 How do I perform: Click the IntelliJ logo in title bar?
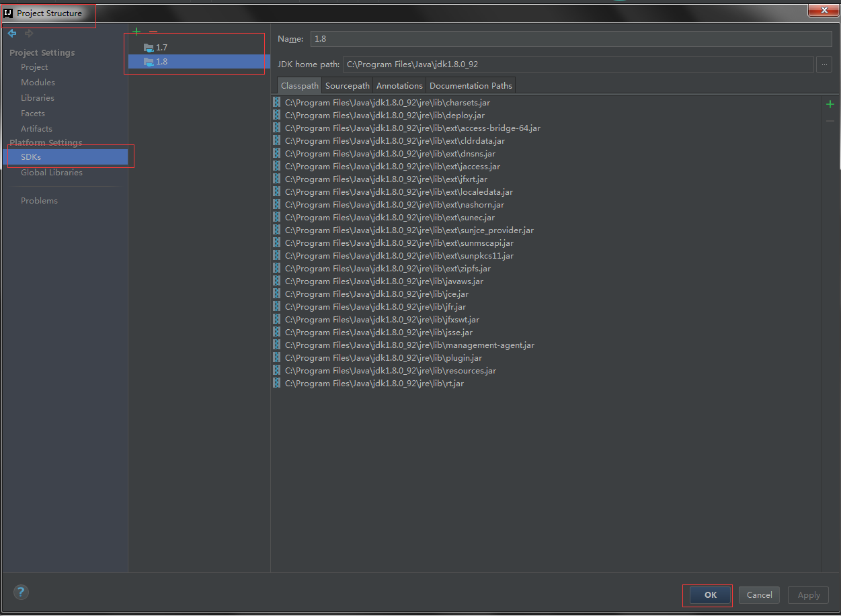click(9, 13)
